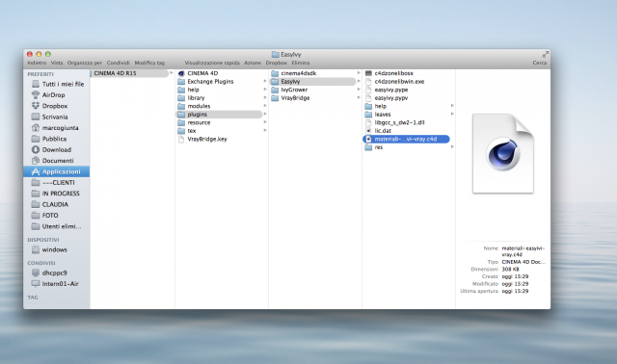Image resolution: width=617 pixels, height=364 pixels.
Task: Select the leaves folder
Action: point(378,115)
